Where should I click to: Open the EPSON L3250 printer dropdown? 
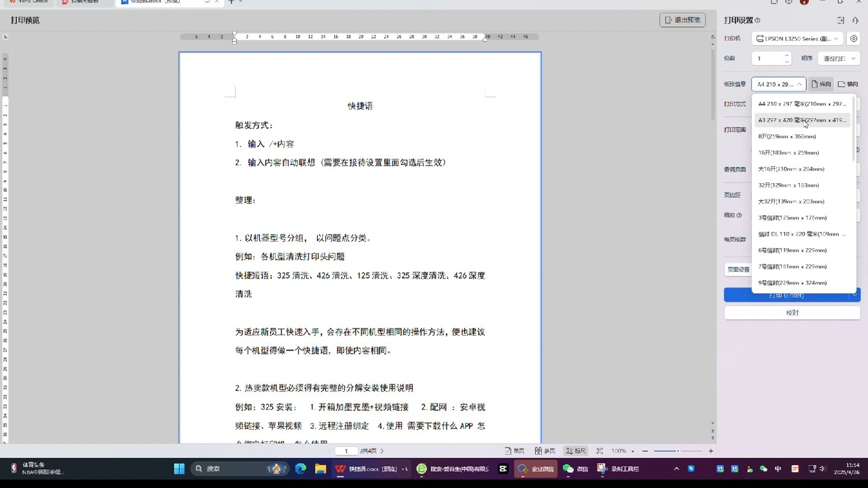[797, 38]
